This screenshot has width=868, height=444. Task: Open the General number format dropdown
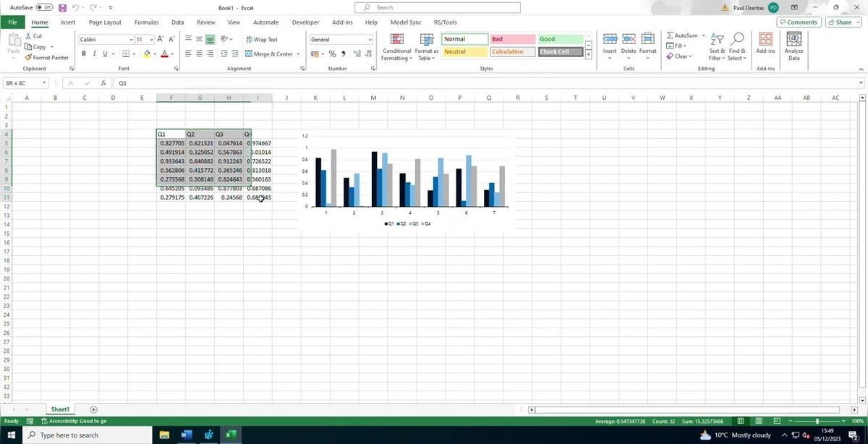[370, 39]
